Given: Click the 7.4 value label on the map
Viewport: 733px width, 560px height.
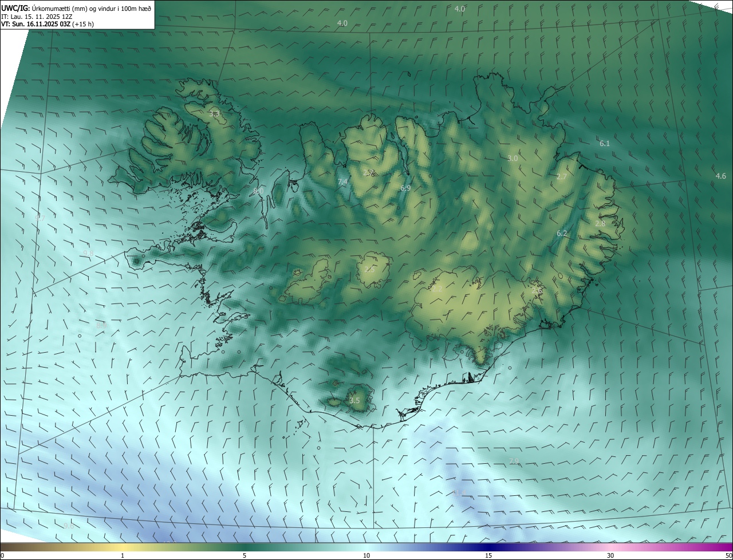Looking at the screenshot, I should click(342, 182).
